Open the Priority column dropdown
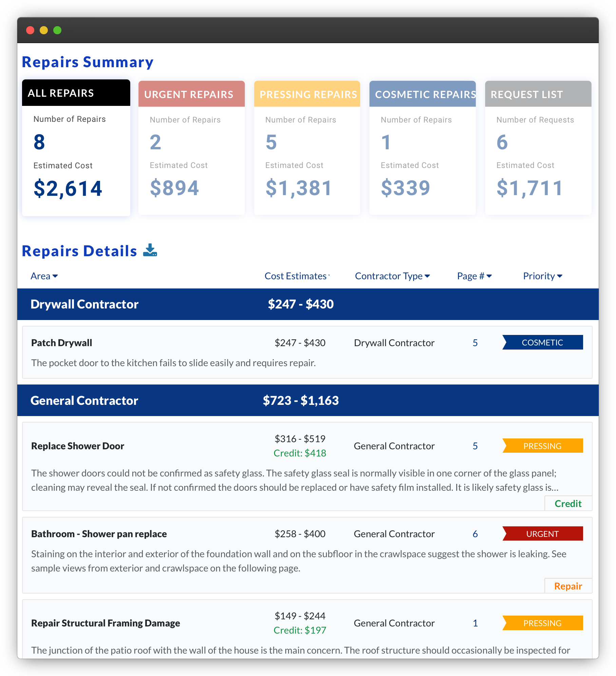This screenshot has height=676, width=616. 542,276
